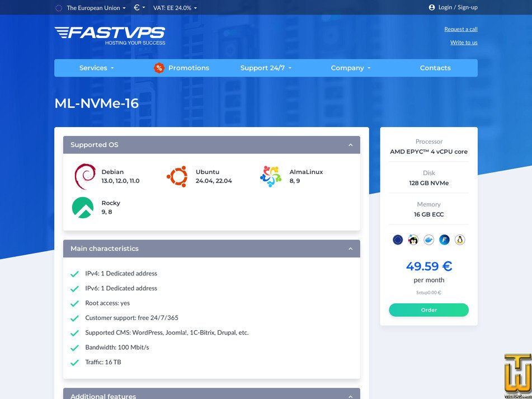
Task: Click the red percent Promotions icon
Action: 159,68
